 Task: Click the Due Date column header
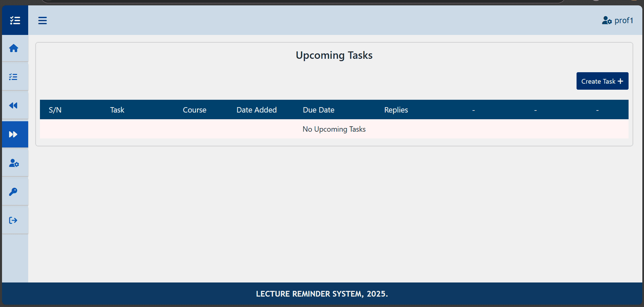(x=318, y=110)
